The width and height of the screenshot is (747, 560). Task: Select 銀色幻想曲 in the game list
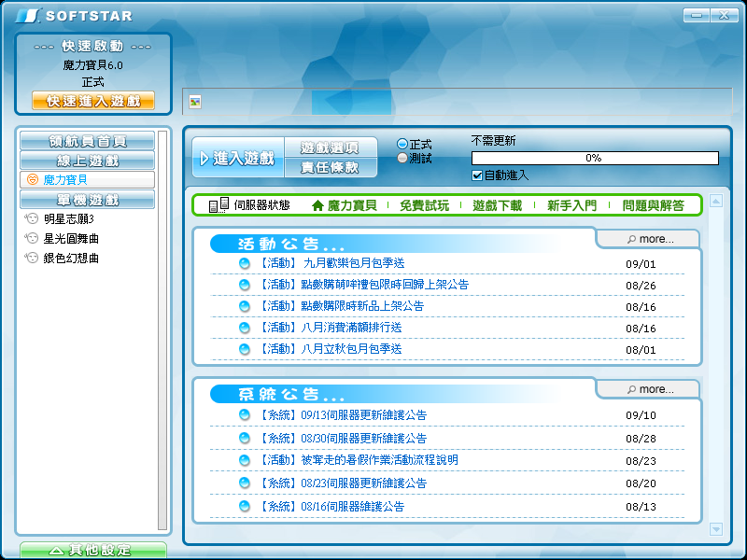point(71,258)
